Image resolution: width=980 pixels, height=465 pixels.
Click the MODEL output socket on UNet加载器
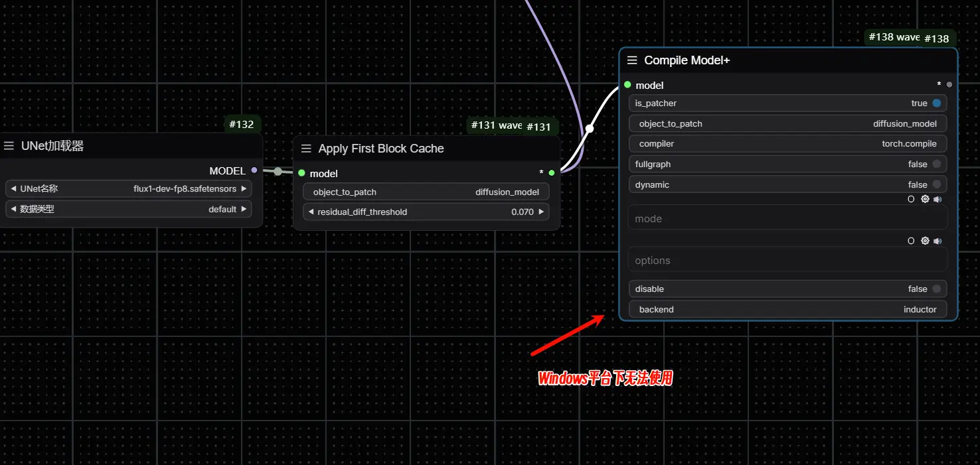254,170
